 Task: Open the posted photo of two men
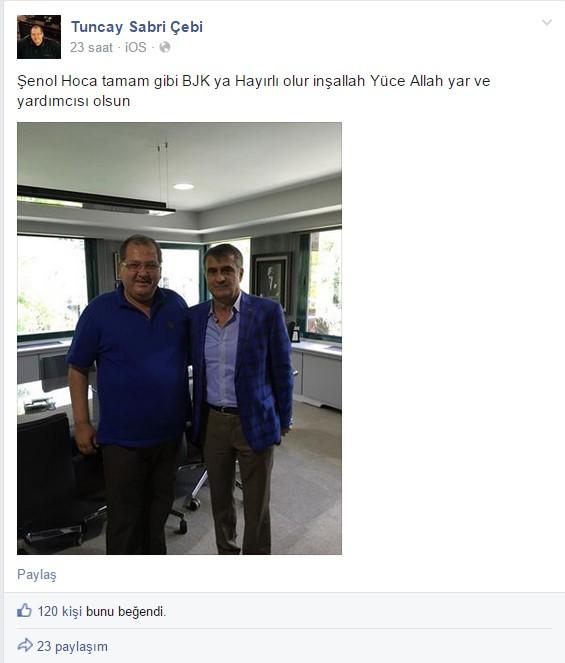click(x=179, y=338)
